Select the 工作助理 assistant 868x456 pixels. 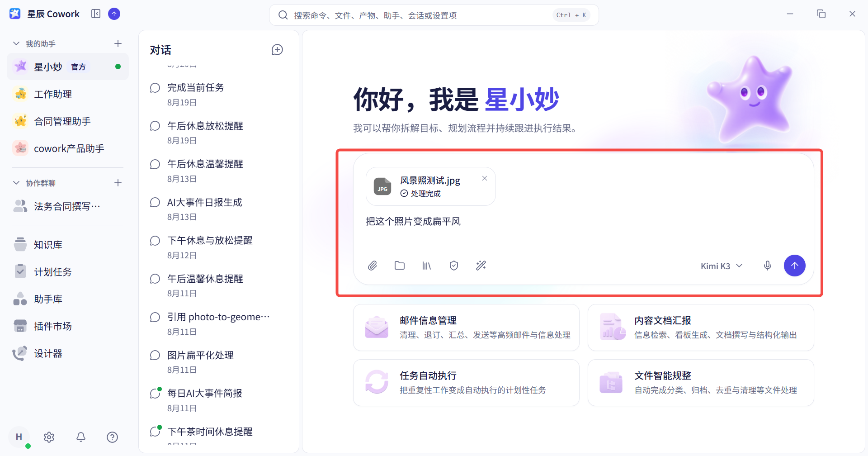pos(68,94)
